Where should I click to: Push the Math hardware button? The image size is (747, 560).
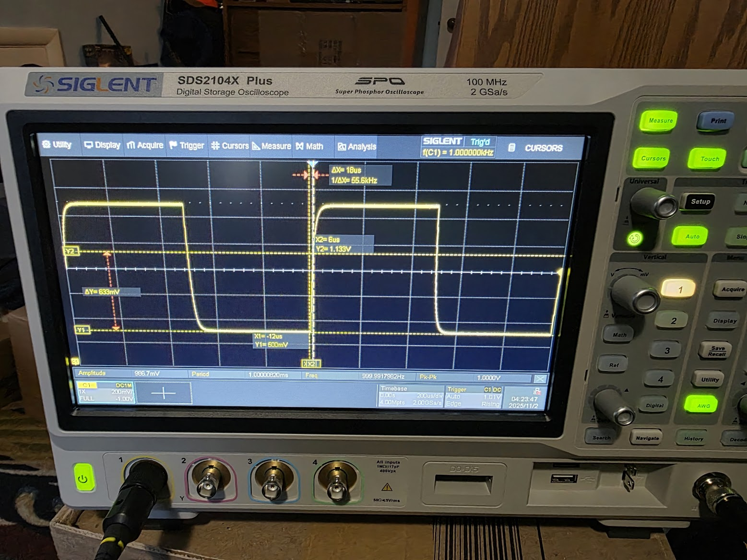(x=619, y=335)
